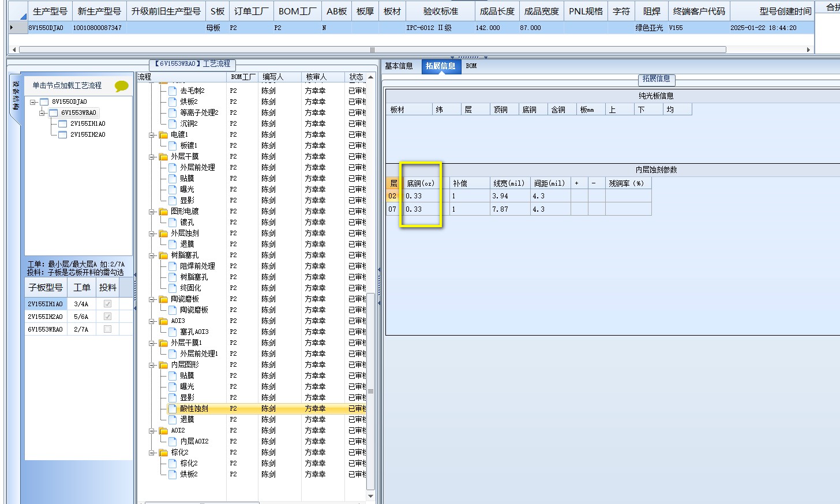Click the process list vertical scrollbar thumb
The height and width of the screenshot is (504, 840).
(371, 392)
